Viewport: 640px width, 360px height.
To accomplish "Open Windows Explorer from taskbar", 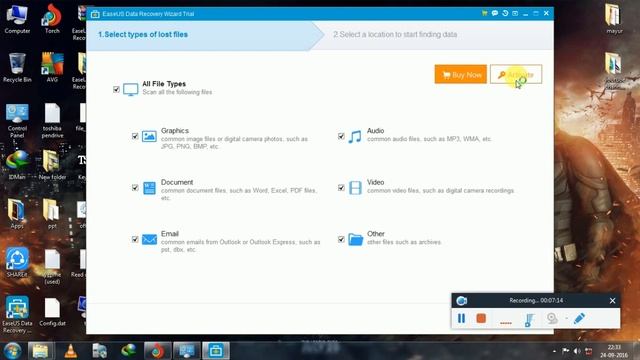I will coord(40,351).
